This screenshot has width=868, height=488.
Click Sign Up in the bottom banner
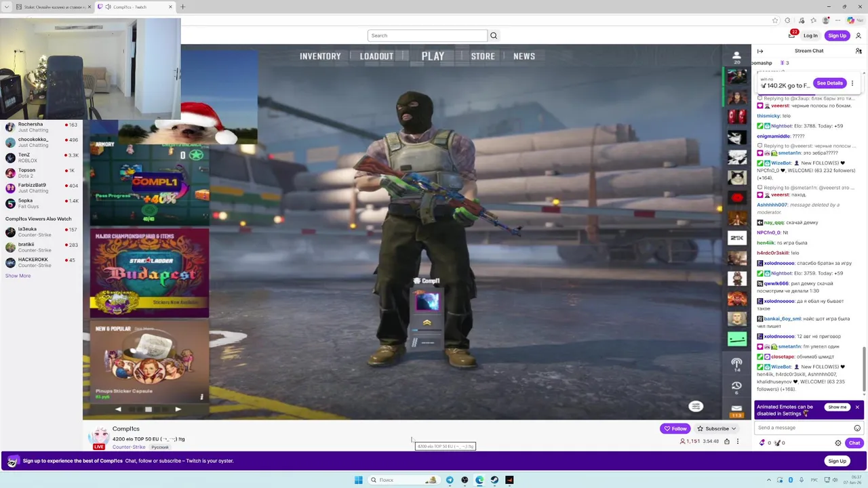(837, 461)
